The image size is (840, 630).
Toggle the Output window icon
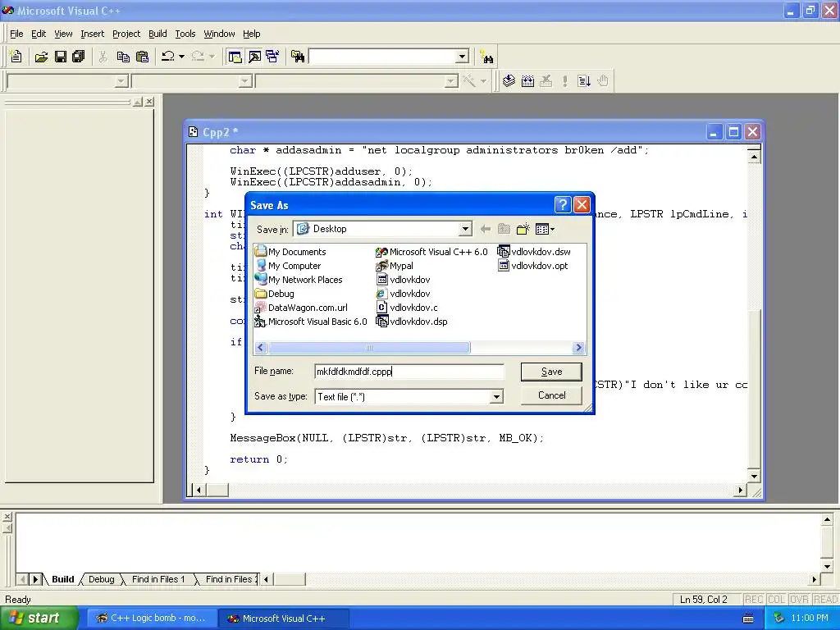tap(254, 57)
